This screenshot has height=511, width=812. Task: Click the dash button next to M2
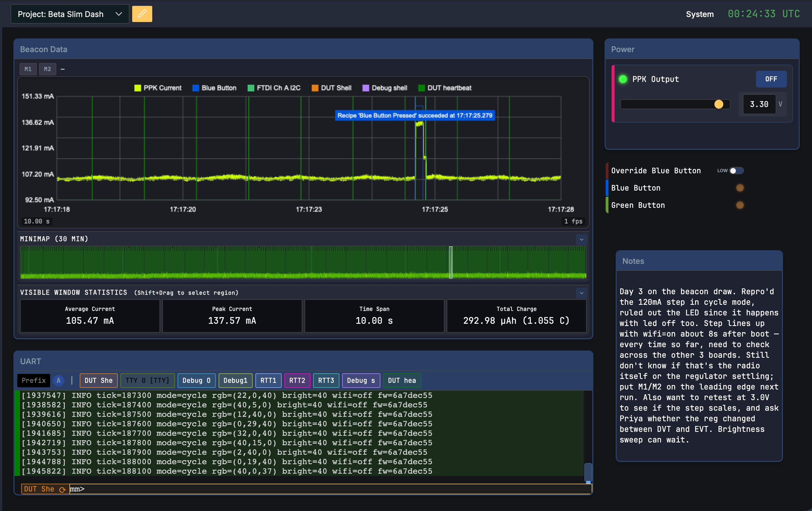pyautogui.click(x=63, y=69)
